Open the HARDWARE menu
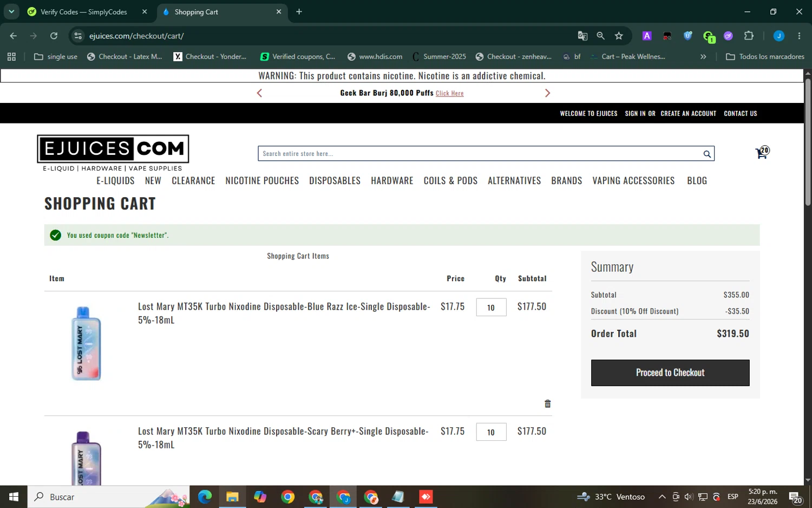 pos(392,180)
